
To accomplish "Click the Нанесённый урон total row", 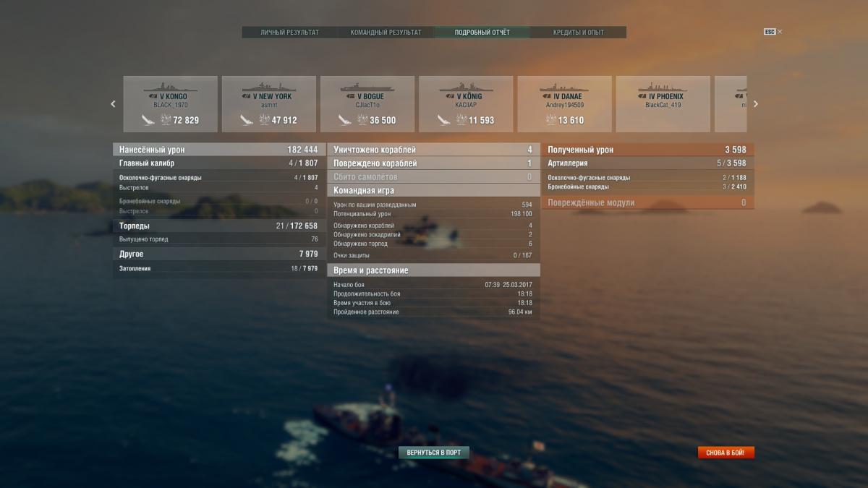I will (x=218, y=150).
